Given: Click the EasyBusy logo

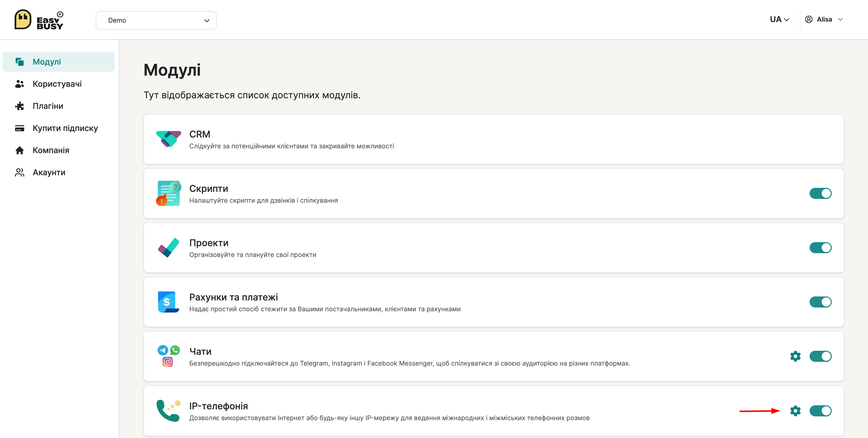Looking at the screenshot, I should click(39, 20).
